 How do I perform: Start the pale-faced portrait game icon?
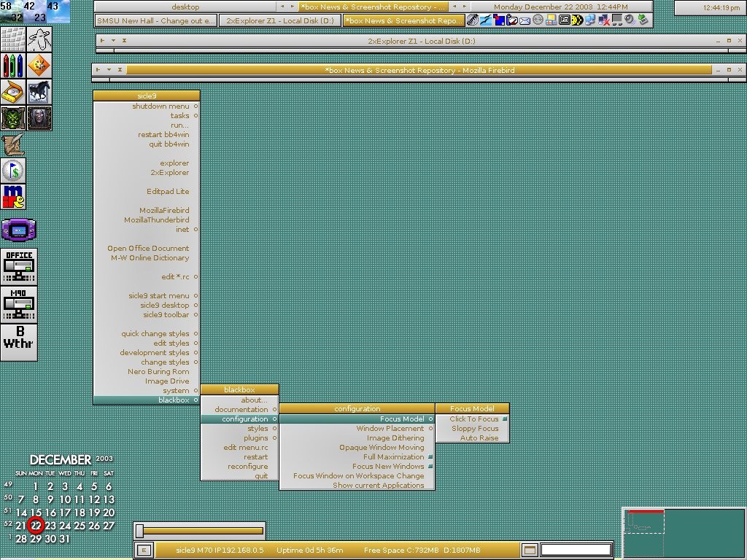tap(39, 118)
